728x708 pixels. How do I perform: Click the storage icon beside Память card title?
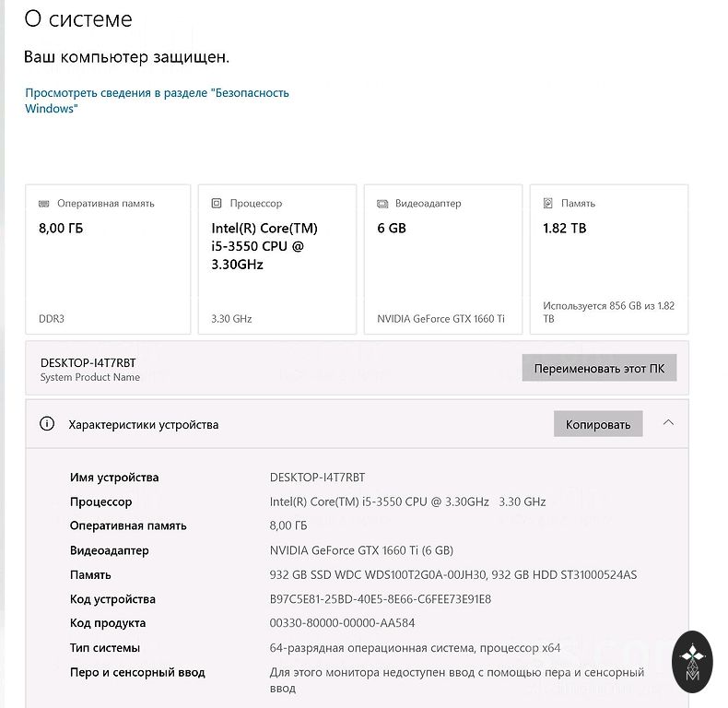(547, 203)
